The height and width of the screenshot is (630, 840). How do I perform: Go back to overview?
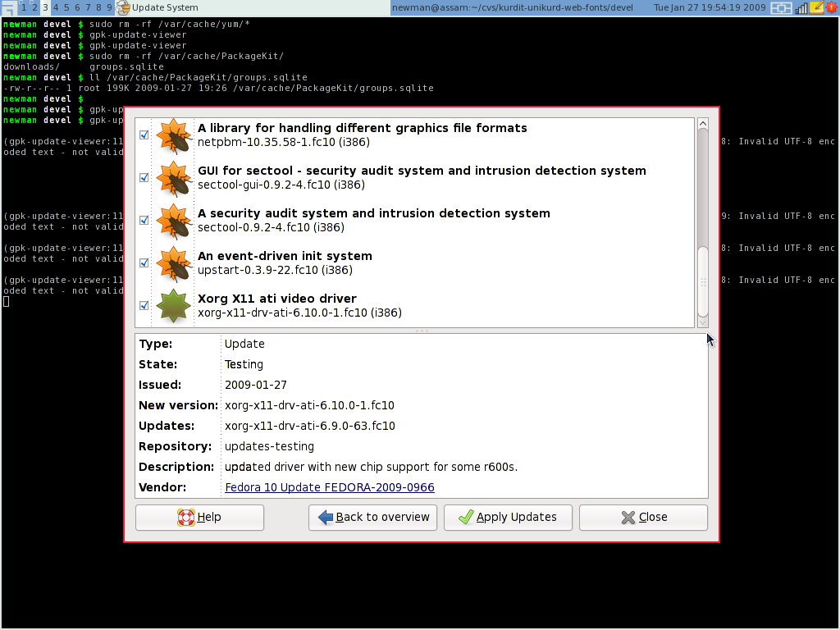(373, 518)
